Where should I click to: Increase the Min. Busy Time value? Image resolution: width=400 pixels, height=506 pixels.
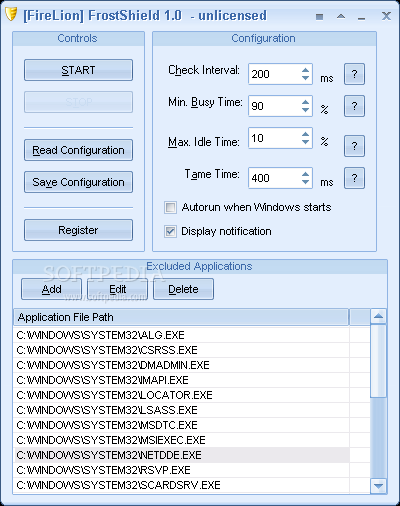305,102
